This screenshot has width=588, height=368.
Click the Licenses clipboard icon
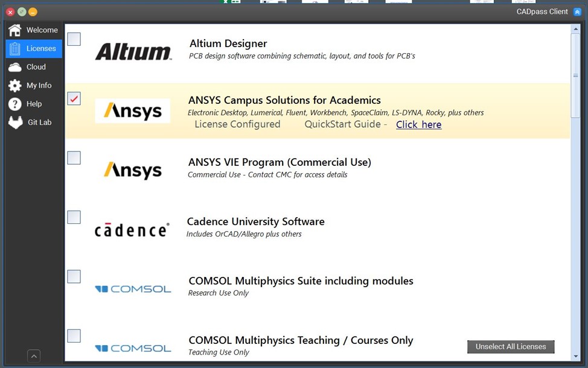click(x=15, y=49)
